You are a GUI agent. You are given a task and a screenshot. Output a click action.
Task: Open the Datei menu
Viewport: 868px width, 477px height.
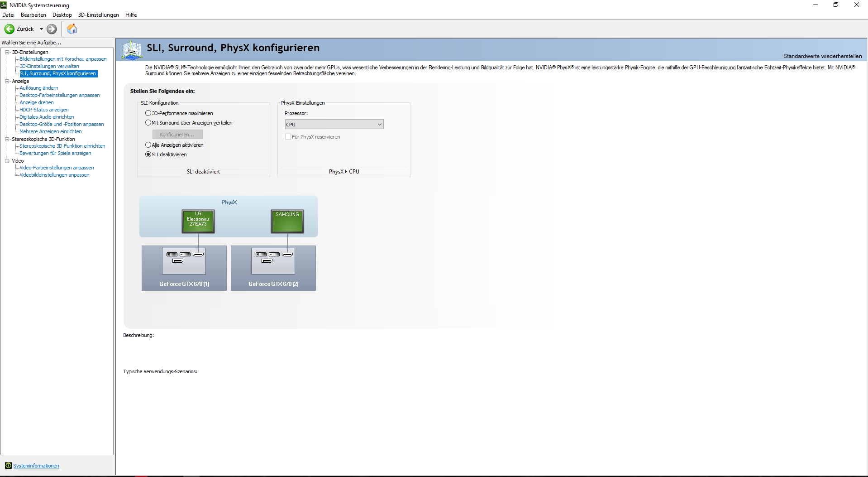[x=9, y=15]
